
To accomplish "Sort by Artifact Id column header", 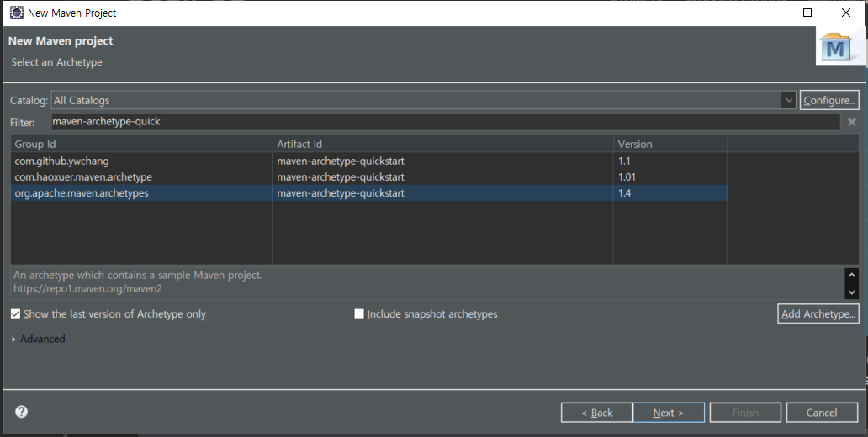I will pyautogui.click(x=443, y=144).
